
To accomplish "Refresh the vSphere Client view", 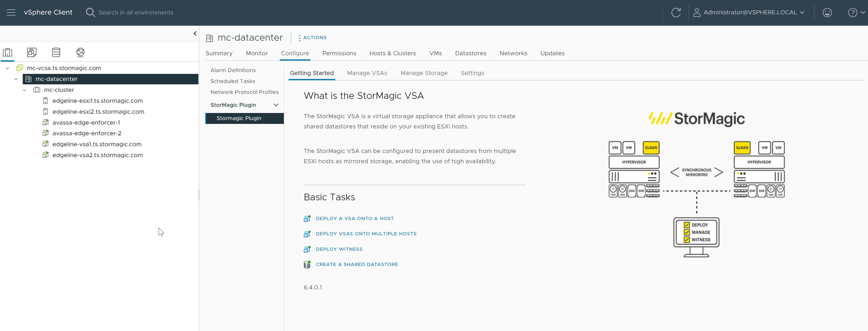I will [x=676, y=13].
